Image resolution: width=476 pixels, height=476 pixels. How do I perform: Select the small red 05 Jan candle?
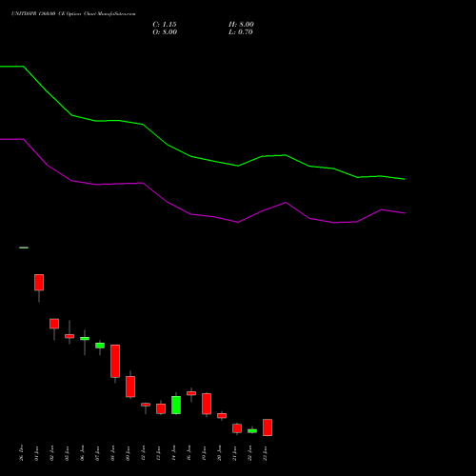click(x=69, y=336)
